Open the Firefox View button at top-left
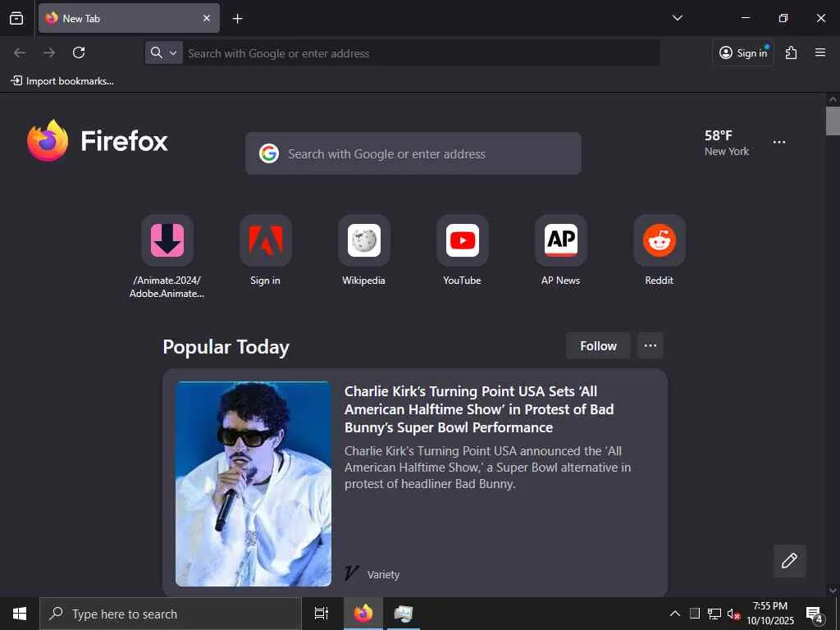 16,18
